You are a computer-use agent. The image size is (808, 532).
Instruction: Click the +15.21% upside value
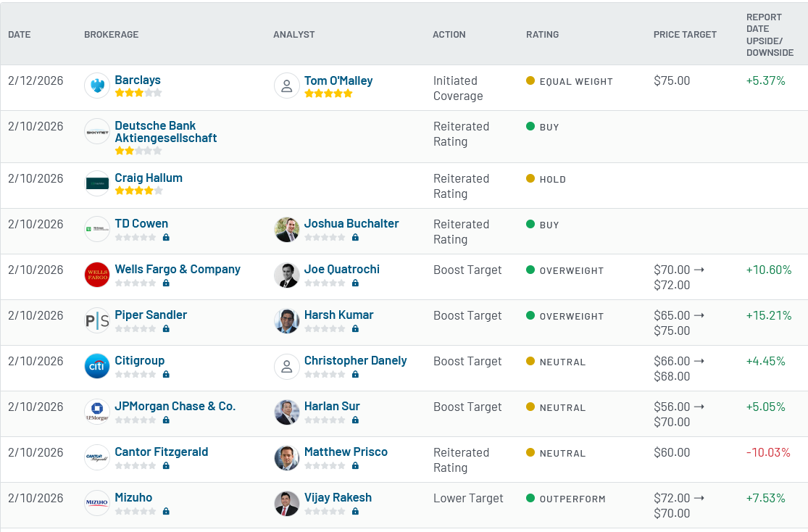pos(768,315)
